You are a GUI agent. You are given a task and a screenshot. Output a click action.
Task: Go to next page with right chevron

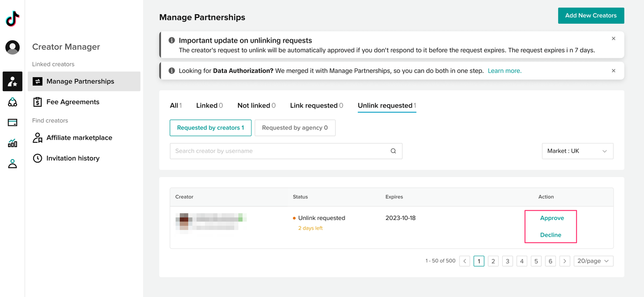(565, 261)
